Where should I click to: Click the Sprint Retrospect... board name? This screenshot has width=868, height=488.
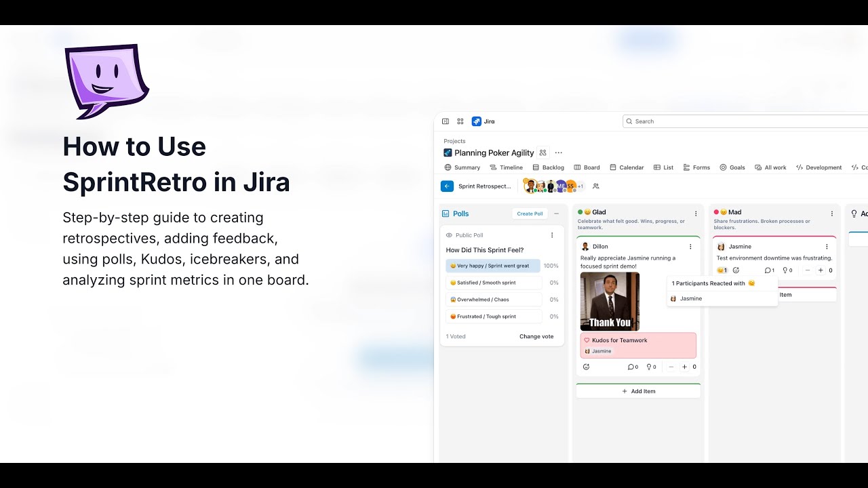pos(485,186)
